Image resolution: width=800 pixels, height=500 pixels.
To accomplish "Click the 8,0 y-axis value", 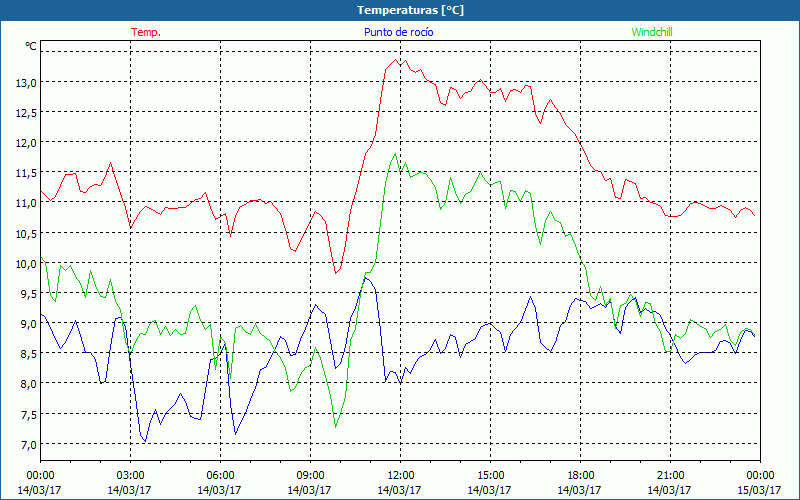I will (29, 384).
